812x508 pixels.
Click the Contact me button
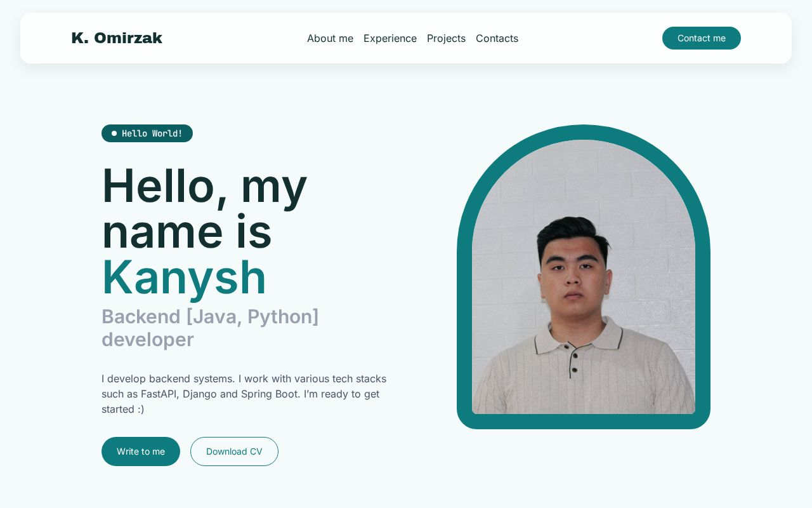702,38
